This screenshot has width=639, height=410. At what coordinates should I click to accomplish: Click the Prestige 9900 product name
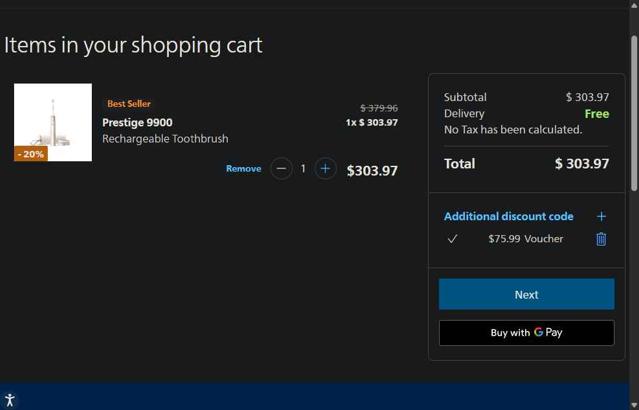coord(137,122)
